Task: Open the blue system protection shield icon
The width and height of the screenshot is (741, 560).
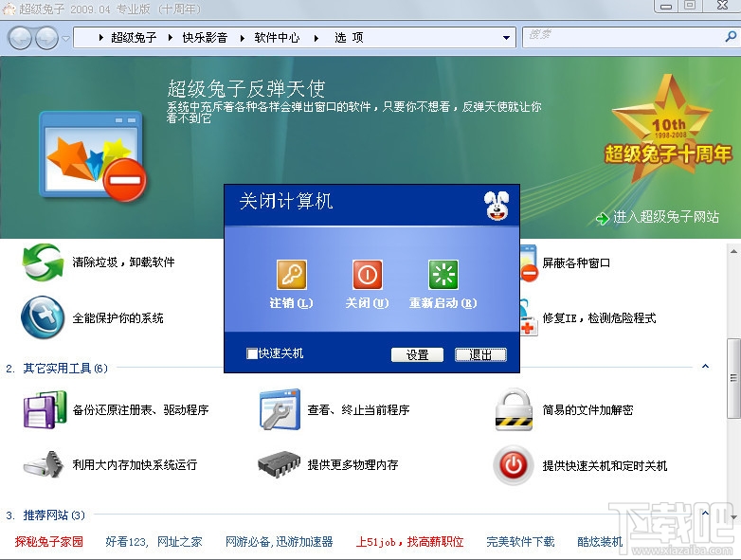Action: pyautogui.click(x=43, y=317)
